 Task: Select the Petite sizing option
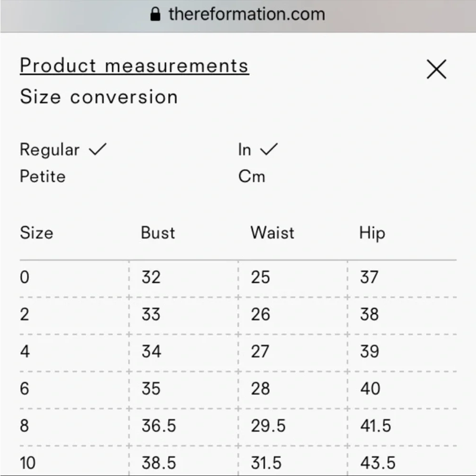pyautogui.click(x=42, y=177)
